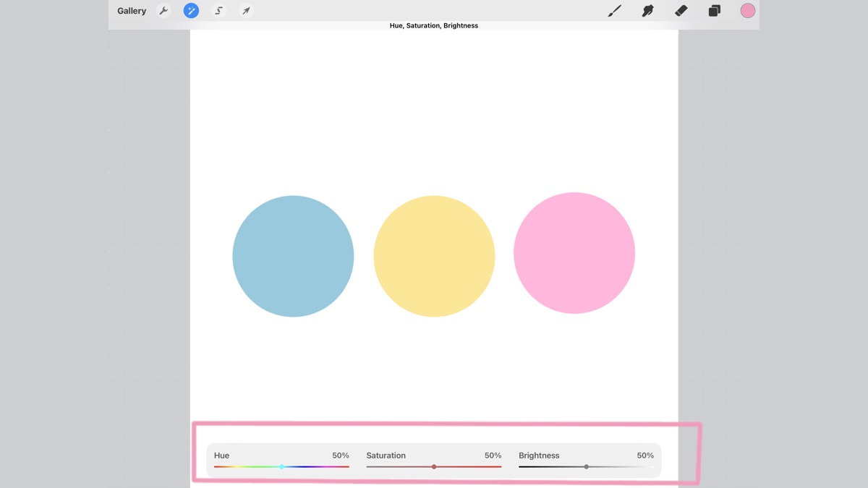Tap the pink circle on canvas
This screenshot has width=868, height=488.
point(574,253)
